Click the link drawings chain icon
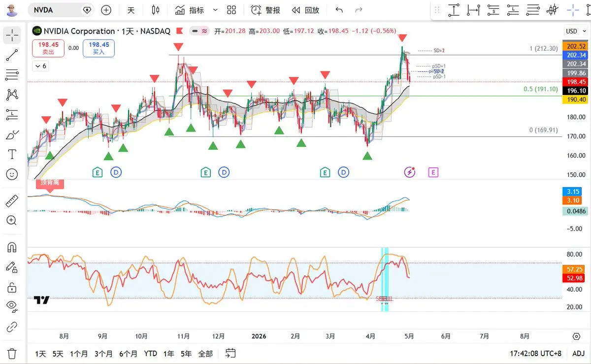Image resolution: width=591 pixels, height=364 pixels. coord(12,327)
